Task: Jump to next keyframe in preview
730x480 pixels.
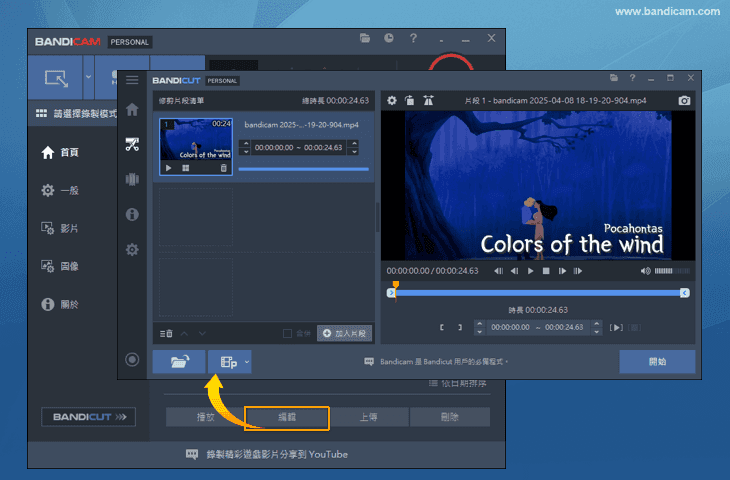Action: pos(578,271)
